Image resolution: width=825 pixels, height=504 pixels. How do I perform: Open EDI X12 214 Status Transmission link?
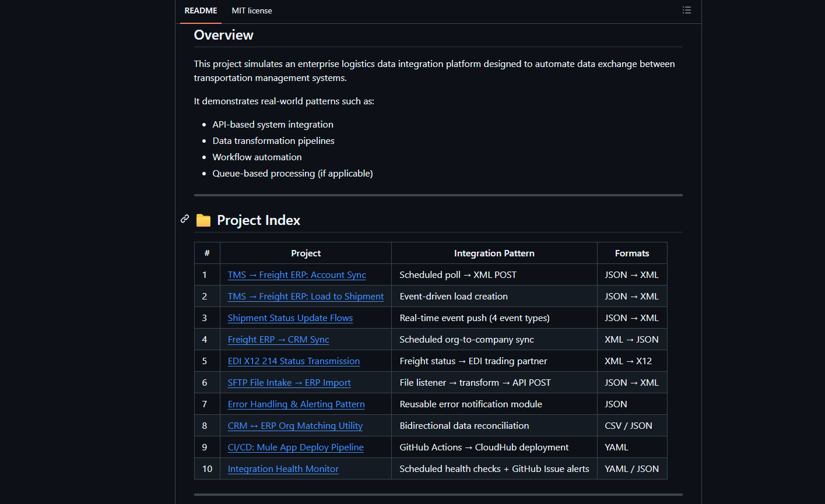294,361
